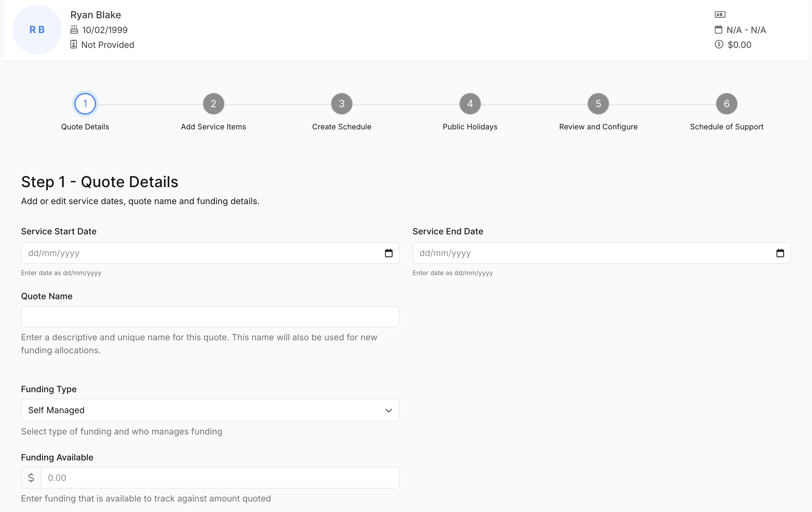
Task: Click the Ryan Blake name in header
Action: (x=96, y=15)
